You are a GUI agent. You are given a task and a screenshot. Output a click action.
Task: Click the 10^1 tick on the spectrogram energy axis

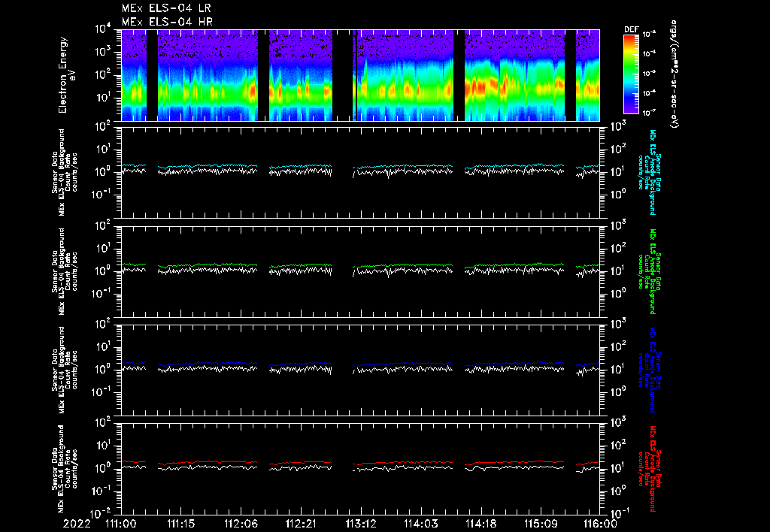click(x=102, y=98)
